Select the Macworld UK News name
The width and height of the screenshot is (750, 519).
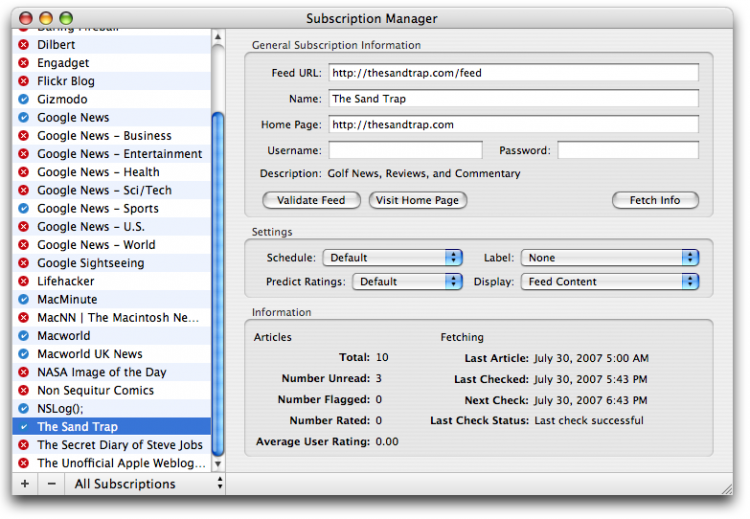(x=90, y=353)
